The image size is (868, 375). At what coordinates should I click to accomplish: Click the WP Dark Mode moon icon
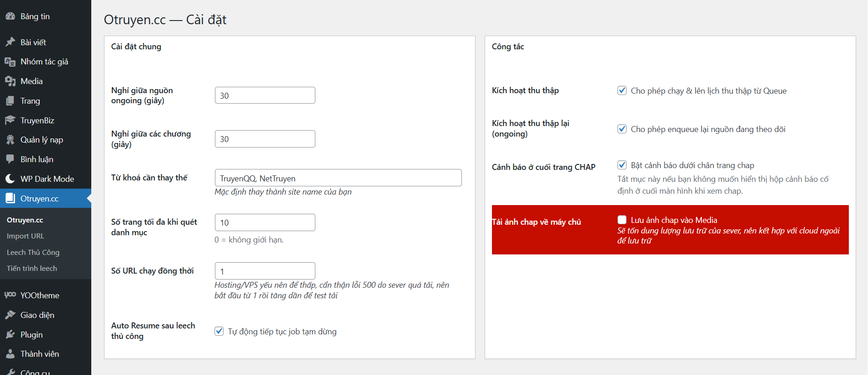click(10, 179)
